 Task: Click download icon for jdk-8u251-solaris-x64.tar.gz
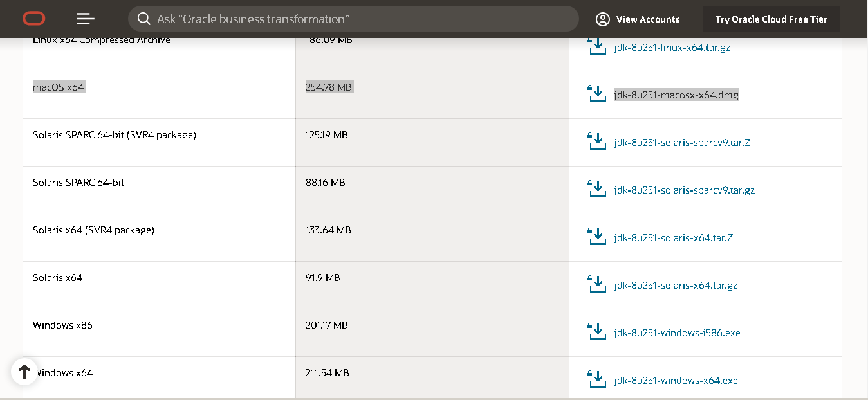[597, 284]
